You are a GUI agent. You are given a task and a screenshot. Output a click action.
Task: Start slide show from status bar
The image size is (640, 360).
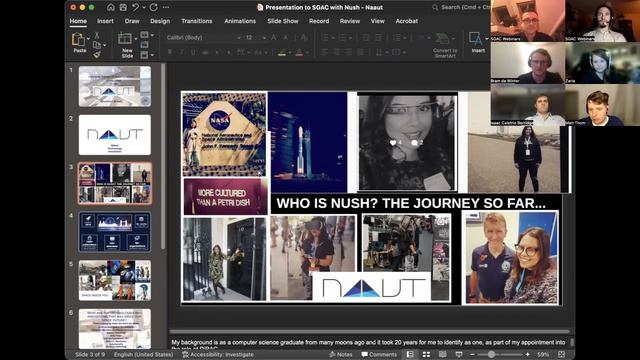459,354
